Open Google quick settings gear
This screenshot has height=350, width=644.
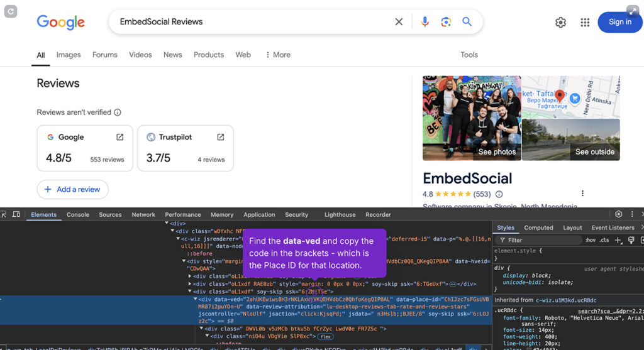(560, 22)
